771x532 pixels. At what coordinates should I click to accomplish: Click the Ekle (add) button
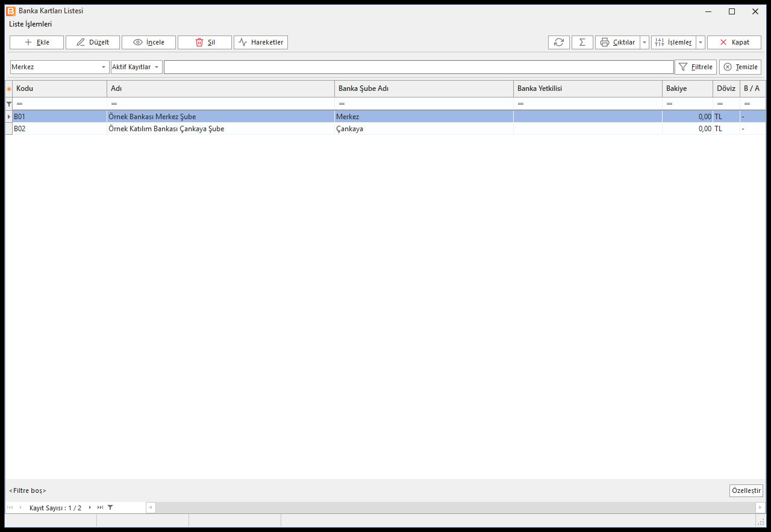click(x=37, y=42)
